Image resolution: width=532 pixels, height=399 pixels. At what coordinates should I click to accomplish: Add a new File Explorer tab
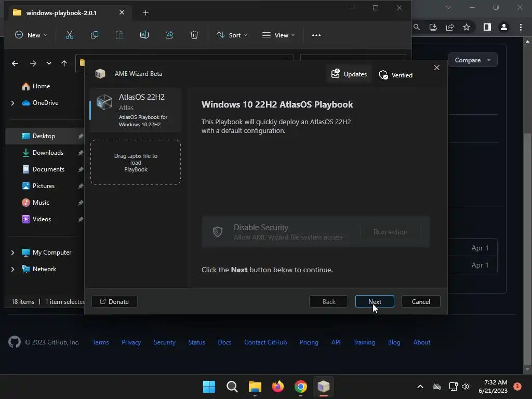[145, 13]
